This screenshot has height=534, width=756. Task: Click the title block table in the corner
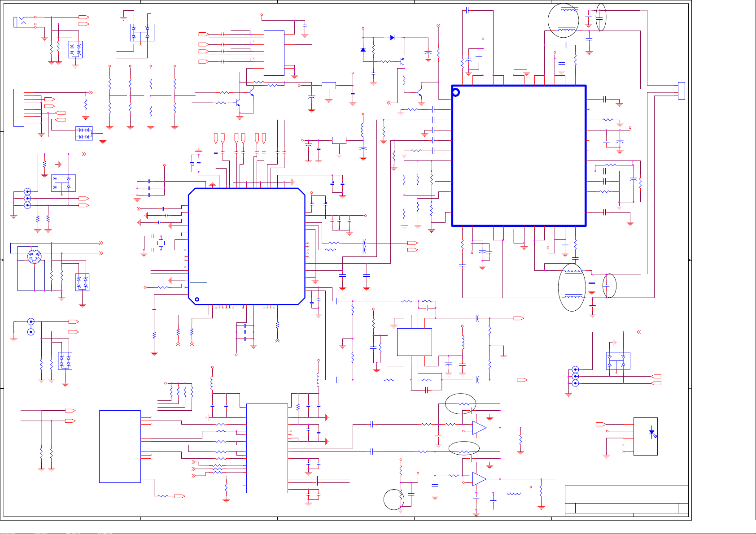(x=626, y=501)
